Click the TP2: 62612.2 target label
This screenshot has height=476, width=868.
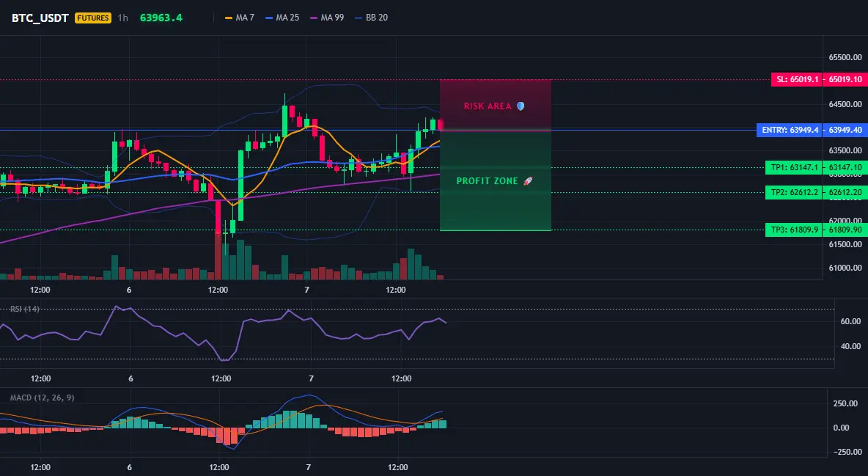point(794,192)
